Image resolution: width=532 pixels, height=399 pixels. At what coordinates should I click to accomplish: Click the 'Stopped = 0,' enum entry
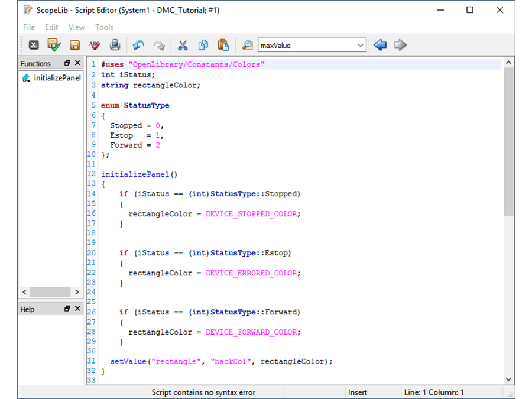point(137,125)
